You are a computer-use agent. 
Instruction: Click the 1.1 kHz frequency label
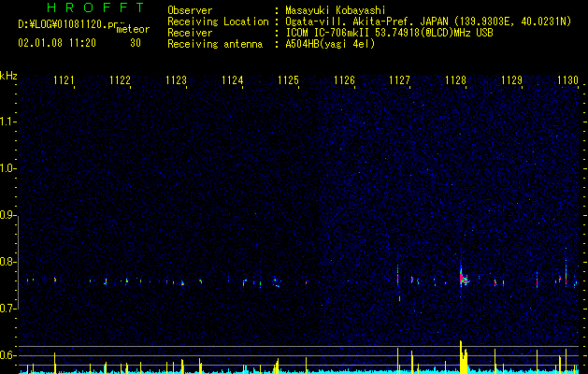7,122
